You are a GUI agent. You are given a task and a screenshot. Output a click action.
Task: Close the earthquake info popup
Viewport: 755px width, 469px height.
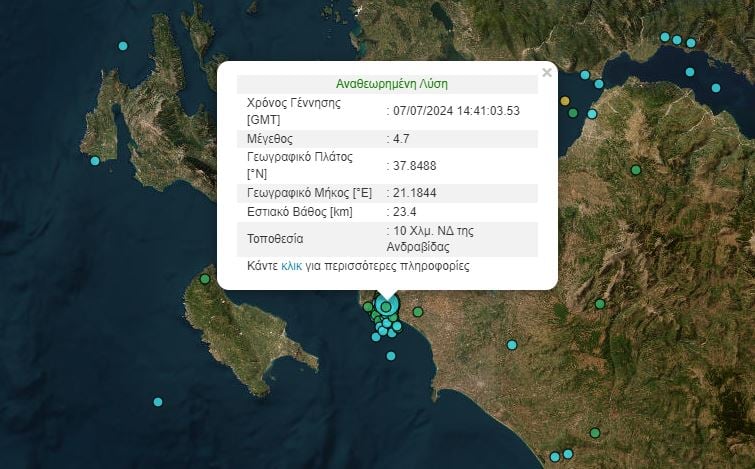(x=547, y=73)
